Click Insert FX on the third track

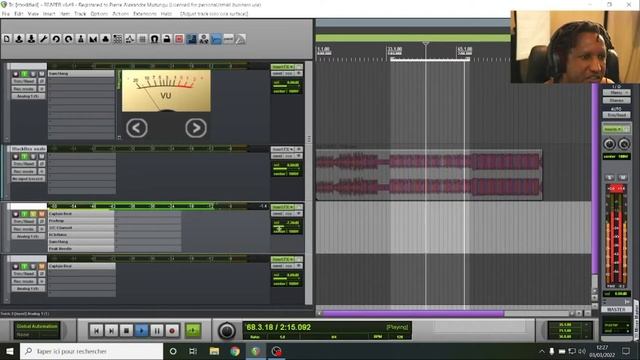(282, 207)
